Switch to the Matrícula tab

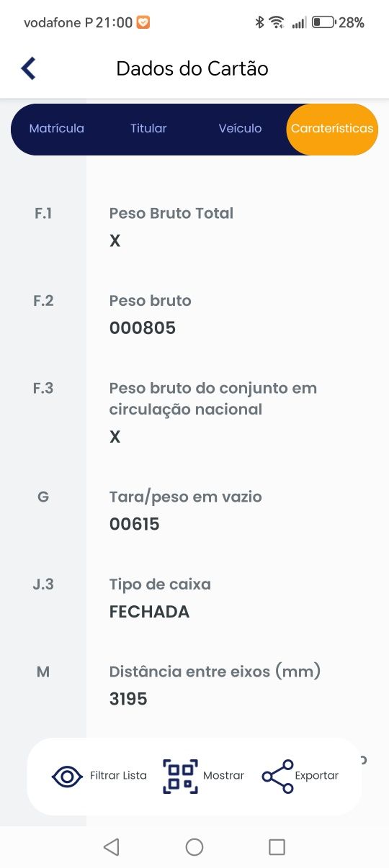[57, 129]
